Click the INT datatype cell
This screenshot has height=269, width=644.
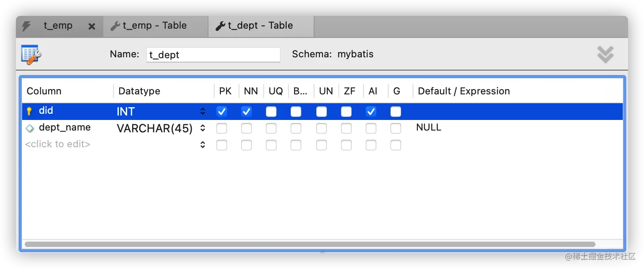(x=125, y=112)
